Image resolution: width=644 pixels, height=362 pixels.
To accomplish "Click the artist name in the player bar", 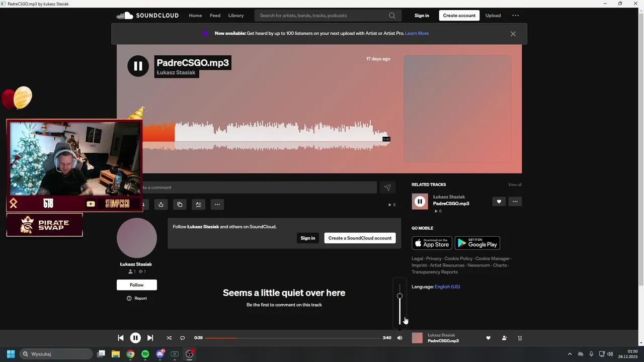I will [x=441, y=335].
